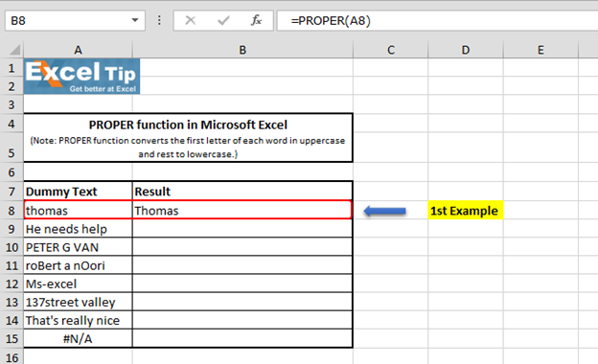Image resolution: width=598 pixels, height=364 pixels.
Task: Select column A header
Action: [x=78, y=50]
